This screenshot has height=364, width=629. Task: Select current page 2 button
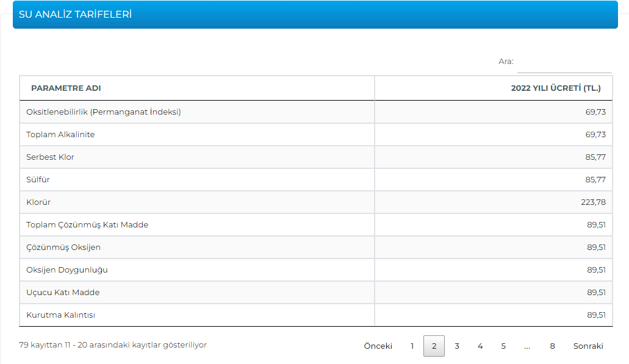434,346
